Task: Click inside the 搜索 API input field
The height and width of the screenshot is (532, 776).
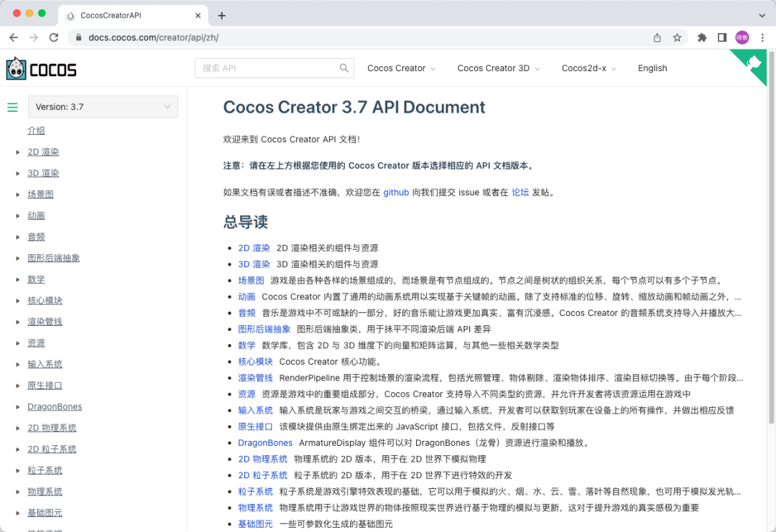Action: [x=266, y=67]
